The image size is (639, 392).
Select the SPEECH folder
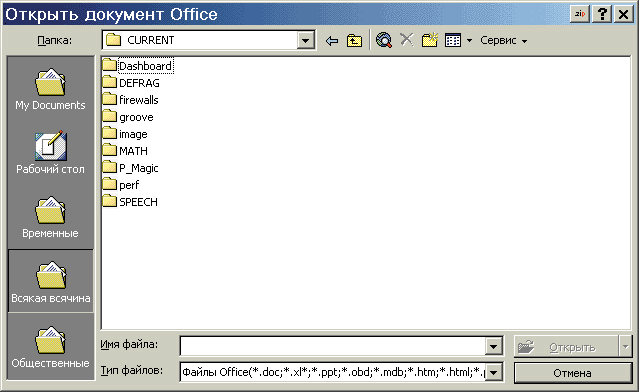(130, 202)
